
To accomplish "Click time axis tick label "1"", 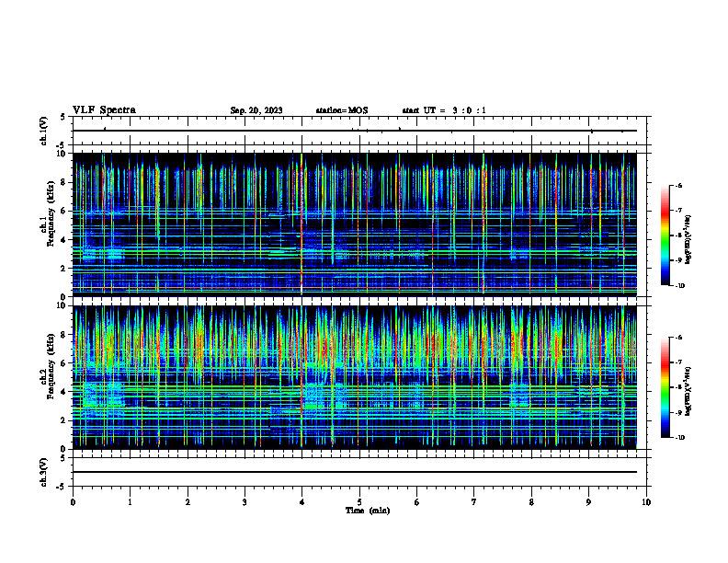I will pyautogui.click(x=130, y=502).
